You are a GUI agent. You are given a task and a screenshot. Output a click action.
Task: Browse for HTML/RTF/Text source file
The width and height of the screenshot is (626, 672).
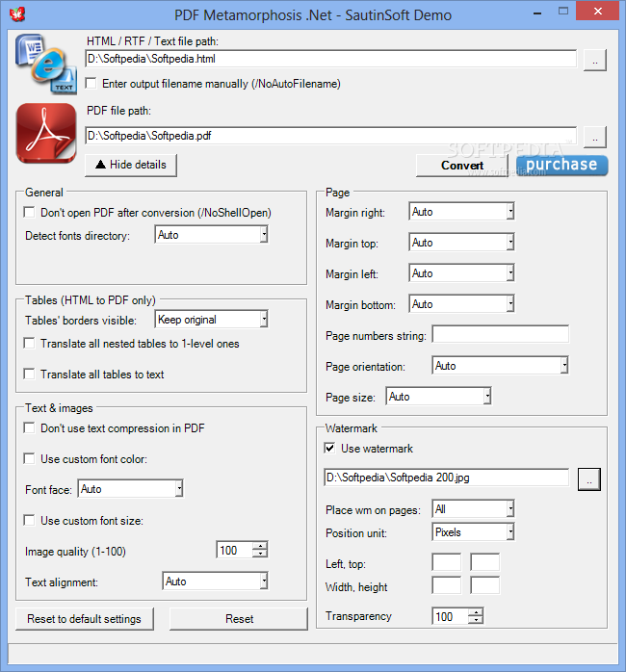point(595,60)
